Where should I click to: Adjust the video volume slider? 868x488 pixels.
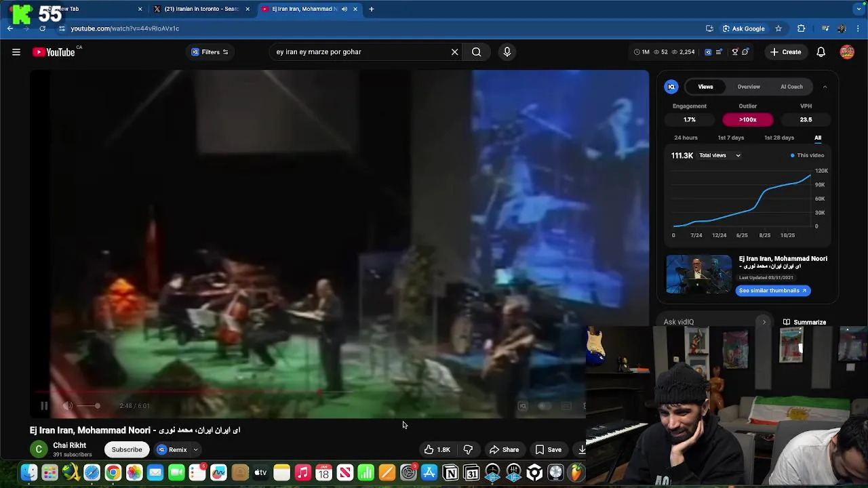[x=88, y=406]
